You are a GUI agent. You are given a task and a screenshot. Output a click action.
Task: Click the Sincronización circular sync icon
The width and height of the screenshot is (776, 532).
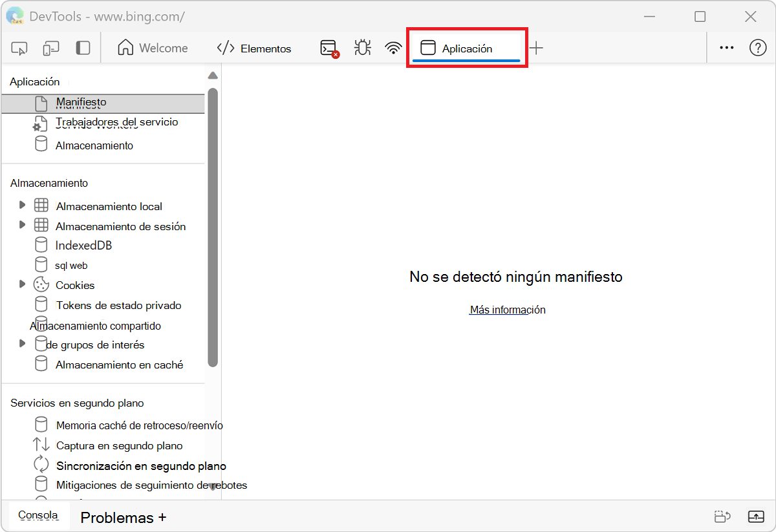pos(41,464)
